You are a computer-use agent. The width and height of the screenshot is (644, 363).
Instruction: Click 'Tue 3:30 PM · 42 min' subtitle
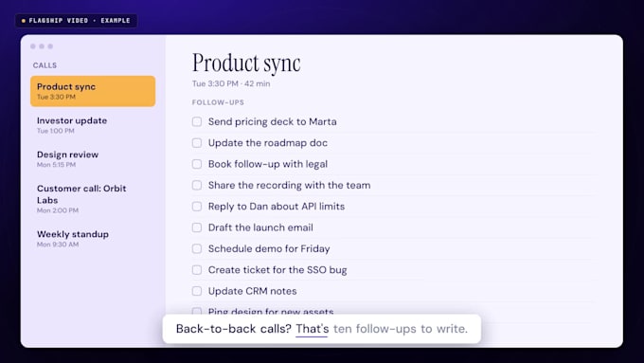tap(231, 83)
